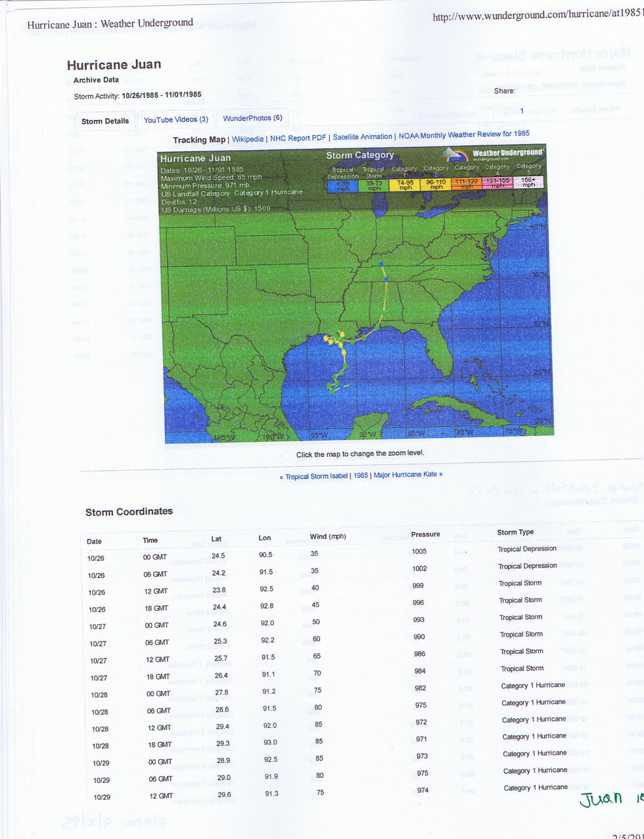The image size is (644, 839).
Task: Click the pressure value 974
Action: tap(423, 790)
